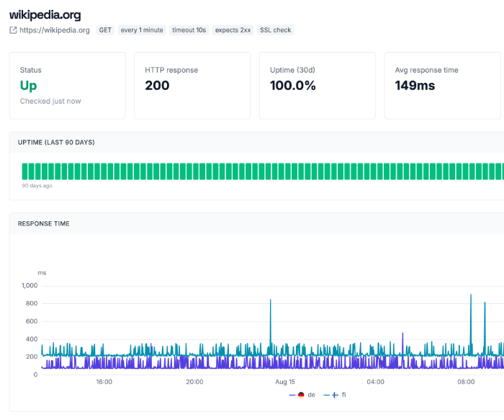Viewport: 504px width, 420px height.
Task: Click the 16:00 time axis label
Action: tap(104, 382)
